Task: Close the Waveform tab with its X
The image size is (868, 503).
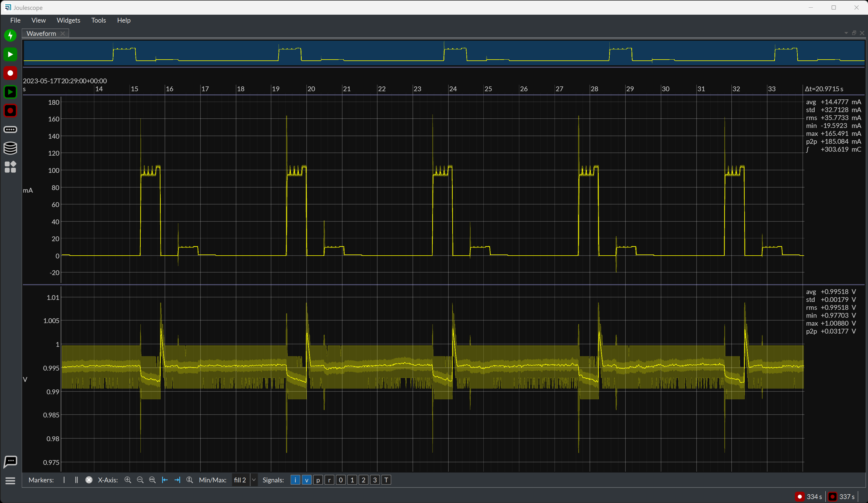Action: [x=63, y=33]
